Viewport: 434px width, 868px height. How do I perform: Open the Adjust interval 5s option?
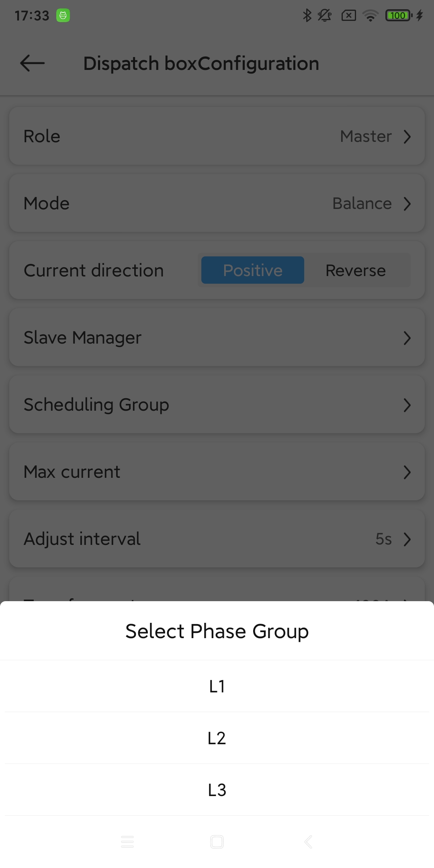tap(407, 539)
